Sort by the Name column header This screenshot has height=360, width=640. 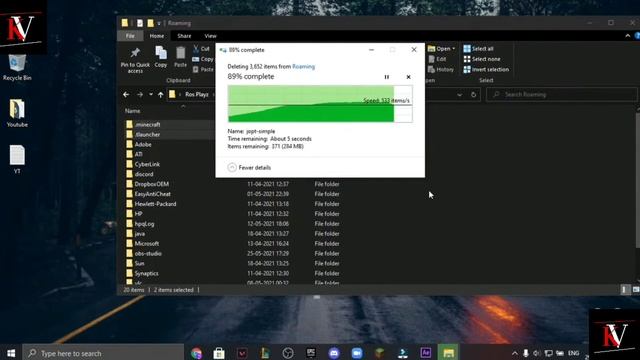tap(133, 111)
